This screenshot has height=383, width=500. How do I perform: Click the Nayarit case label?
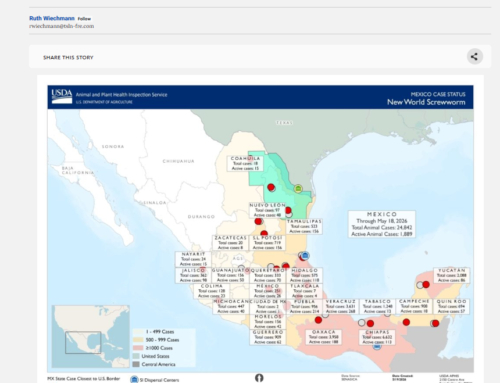(x=193, y=259)
